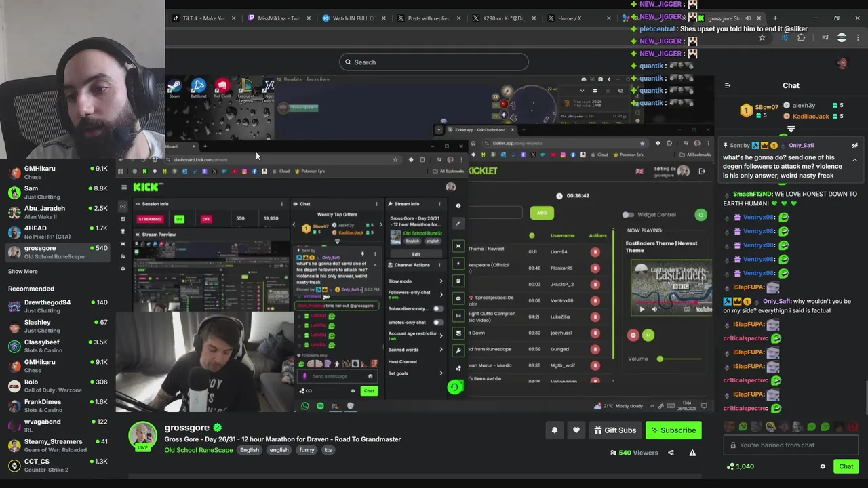Screen dimensions: 868x488
Task: Click the WhatsApp icon on streamed taskbar
Action: tap(305, 406)
